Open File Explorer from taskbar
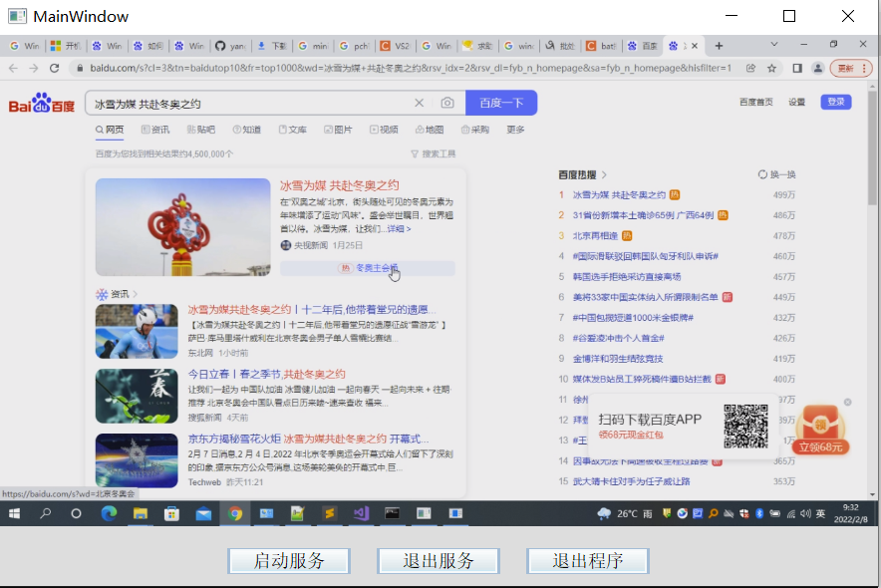Viewport: 881px width, 588px height. pyautogui.click(x=140, y=513)
